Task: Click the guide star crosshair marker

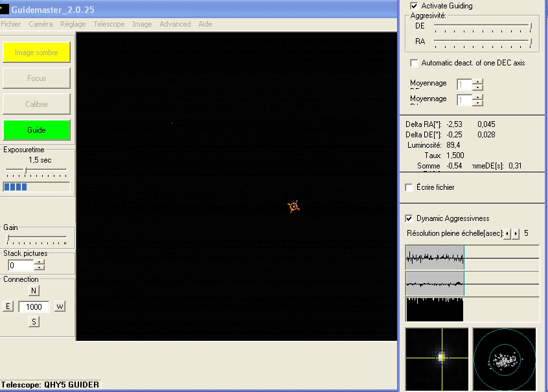Action: (294, 207)
